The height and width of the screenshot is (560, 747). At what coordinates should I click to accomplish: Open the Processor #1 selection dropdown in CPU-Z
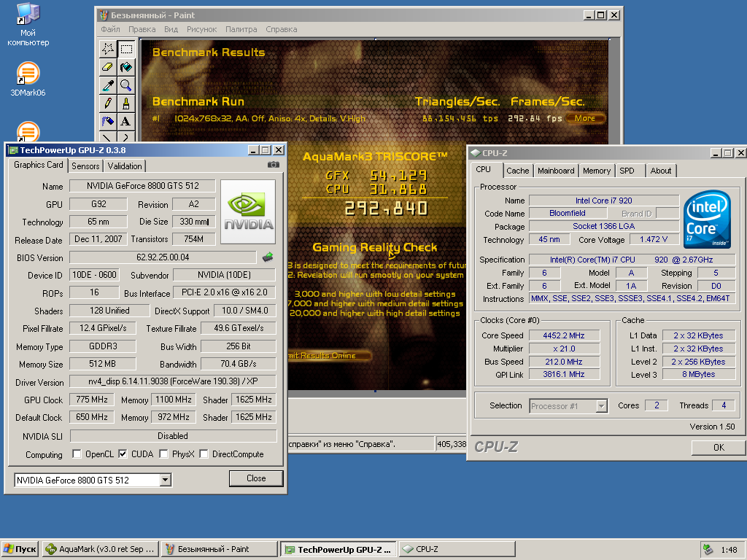click(x=602, y=406)
